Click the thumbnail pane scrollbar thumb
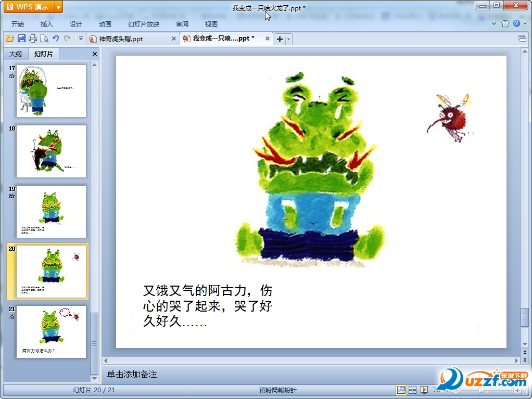This screenshot has width=532, height=399. coord(94,343)
